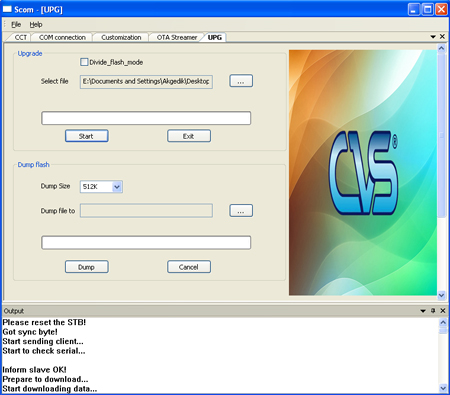Select the UPG tab
The image size is (450, 395).
tap(215, 37)
